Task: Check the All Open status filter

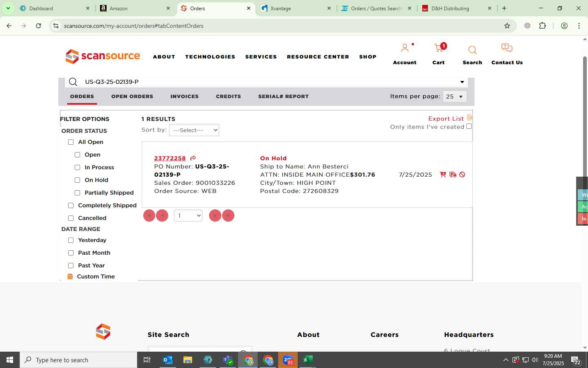Action: click(x=71, y=142)
